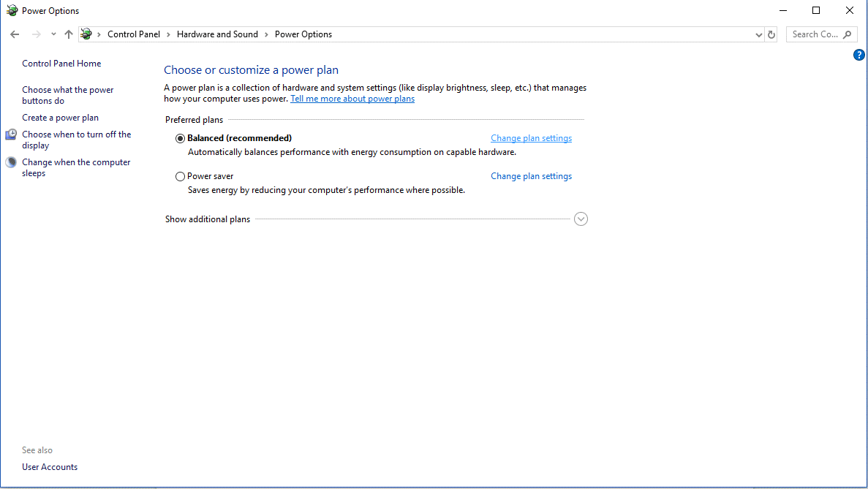Open Choose when to turn off the display
Image resolution: width=868 pixels, height=489 pixels.
(x=76, y=140)
